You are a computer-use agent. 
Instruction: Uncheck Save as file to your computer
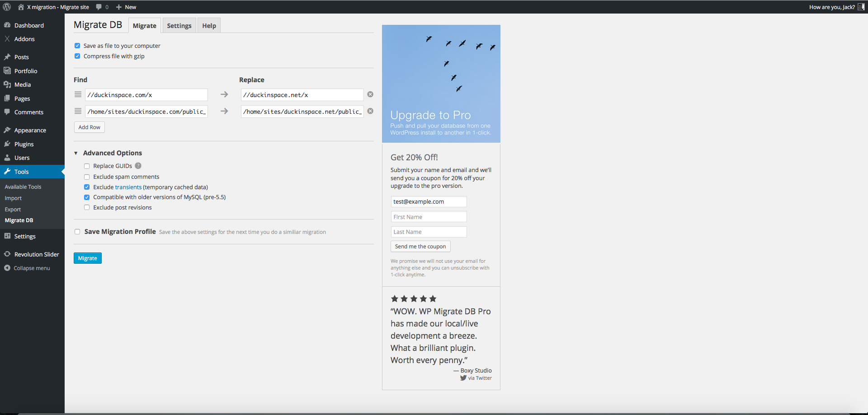tap(77, 46)
